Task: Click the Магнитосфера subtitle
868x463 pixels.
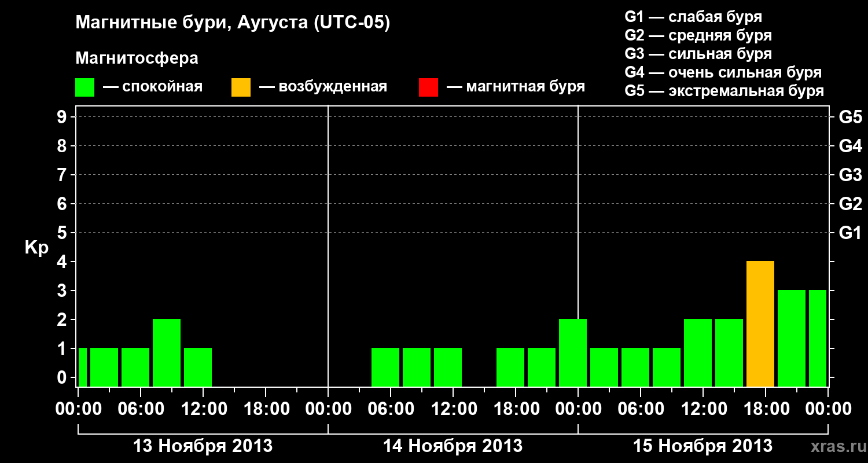Action: pyautogui.click(x=137, y=58)
